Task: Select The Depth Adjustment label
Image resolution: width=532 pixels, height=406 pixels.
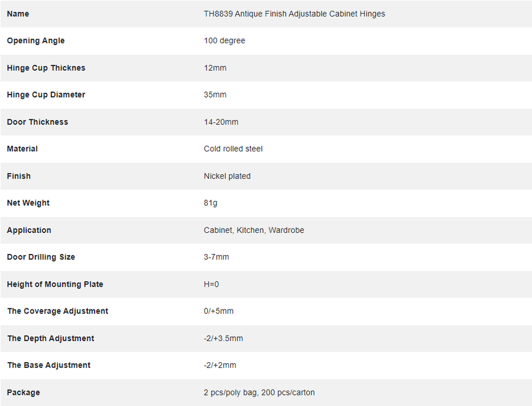Action: (51, 338)
